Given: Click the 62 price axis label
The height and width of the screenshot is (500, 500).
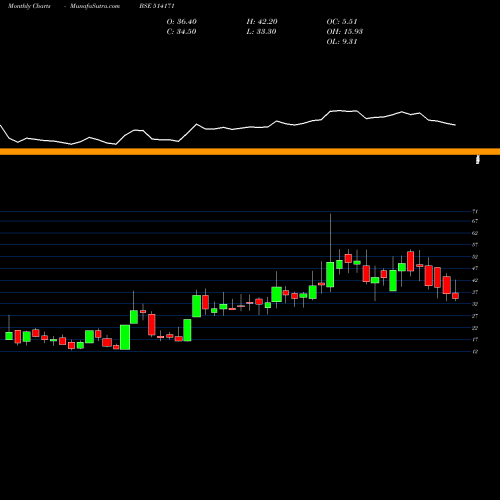Looking at the screenshot, I should coord(475,233).
